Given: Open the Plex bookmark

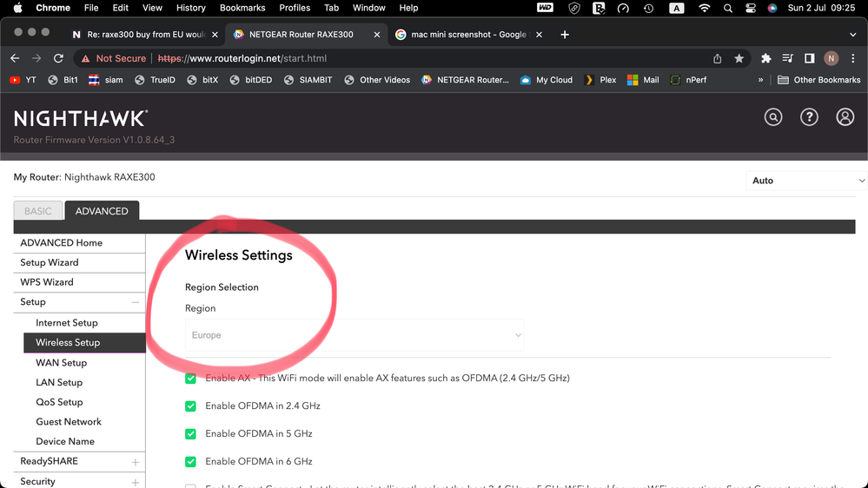Looking at the screenshot, I should coord(600,80).
